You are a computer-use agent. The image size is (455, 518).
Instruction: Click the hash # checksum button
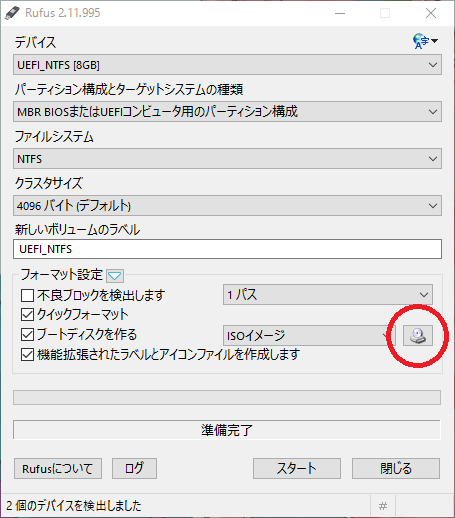click(x=383, y=506)
